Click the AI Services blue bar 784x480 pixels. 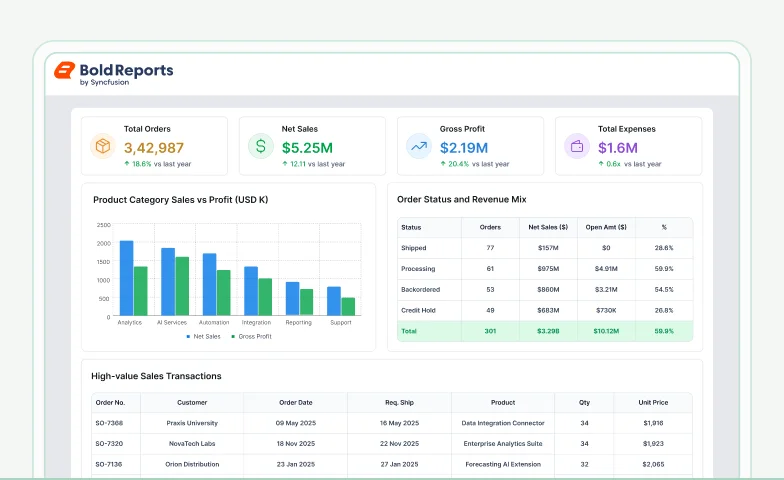pos(168,282)
